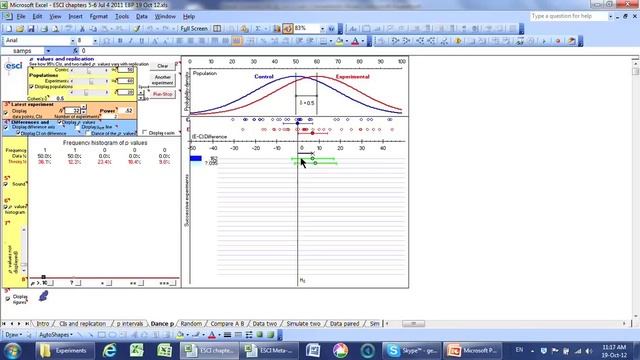Adjust the Experimental population mean slider

point(89,81)
